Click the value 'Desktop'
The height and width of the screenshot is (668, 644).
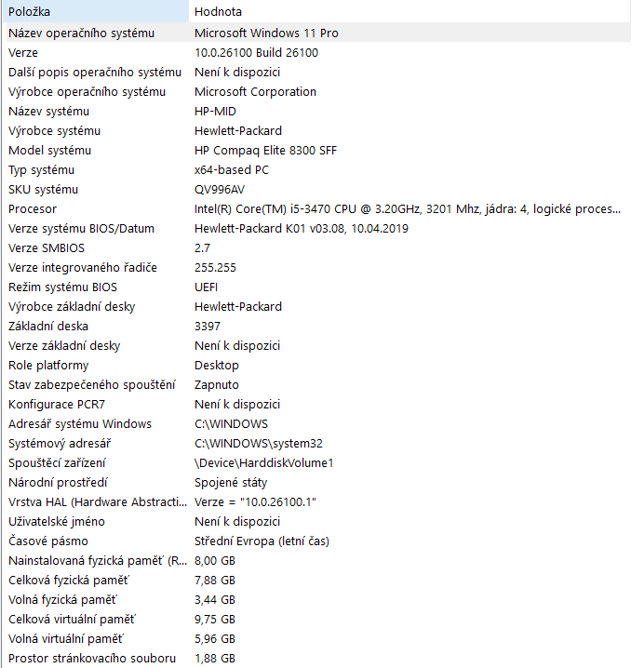tap(217, 366)
